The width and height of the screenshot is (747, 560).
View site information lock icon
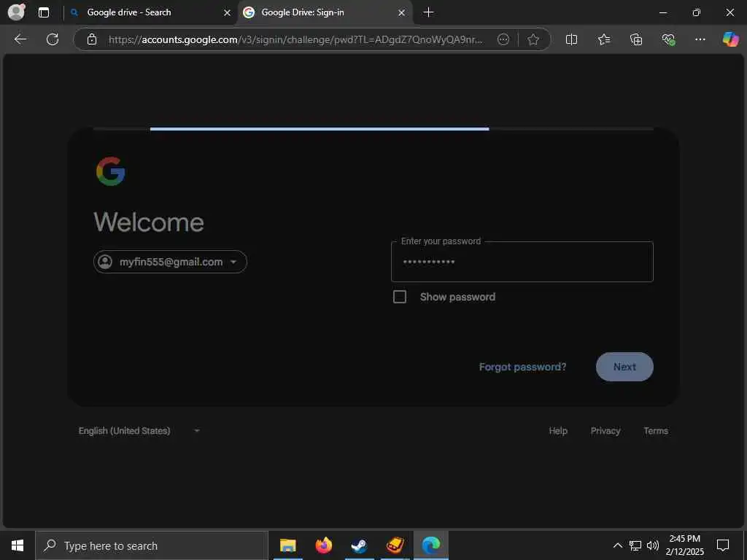coord(92,39)
